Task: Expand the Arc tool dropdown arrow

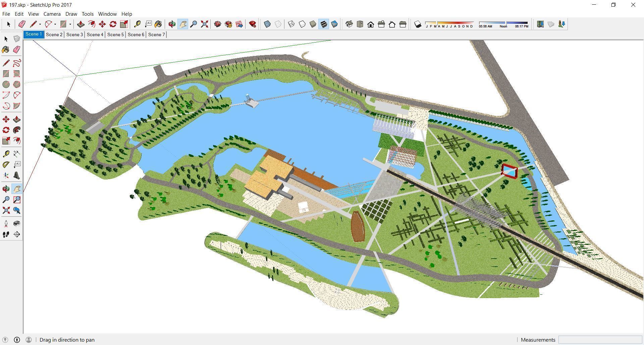Action: pos(55,24)
